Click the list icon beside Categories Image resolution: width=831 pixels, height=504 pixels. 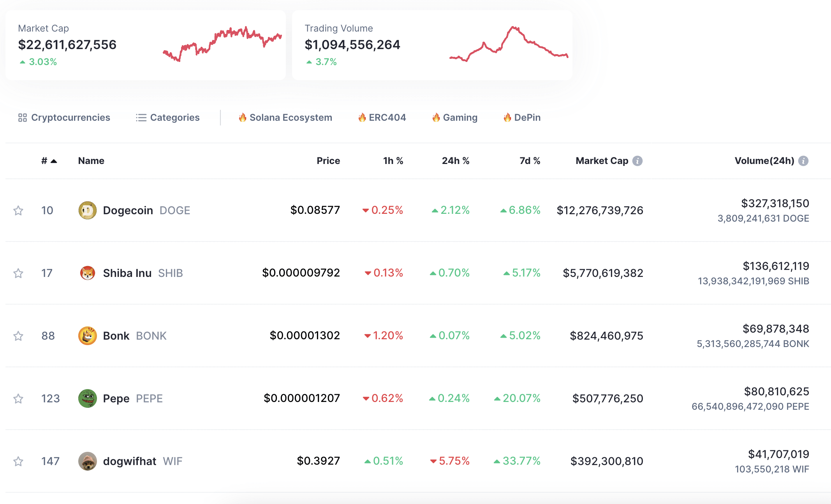141,118
